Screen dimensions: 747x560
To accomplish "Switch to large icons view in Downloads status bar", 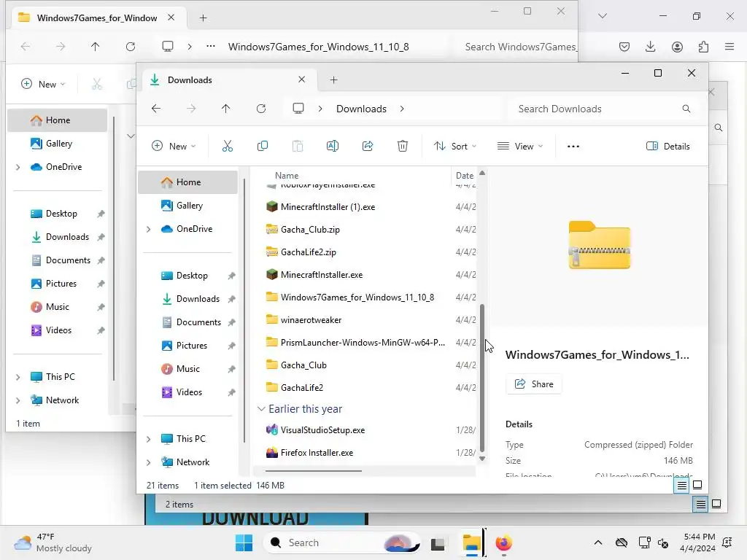I will tap(697, 485).
